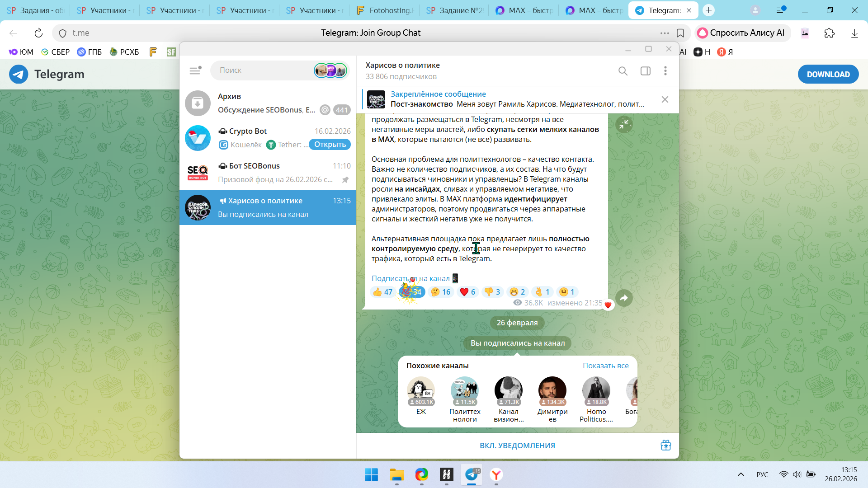Screen dimensions: 868x488
Task: Collapse reactions with the shrink icon
Action: tap(624, 124)
